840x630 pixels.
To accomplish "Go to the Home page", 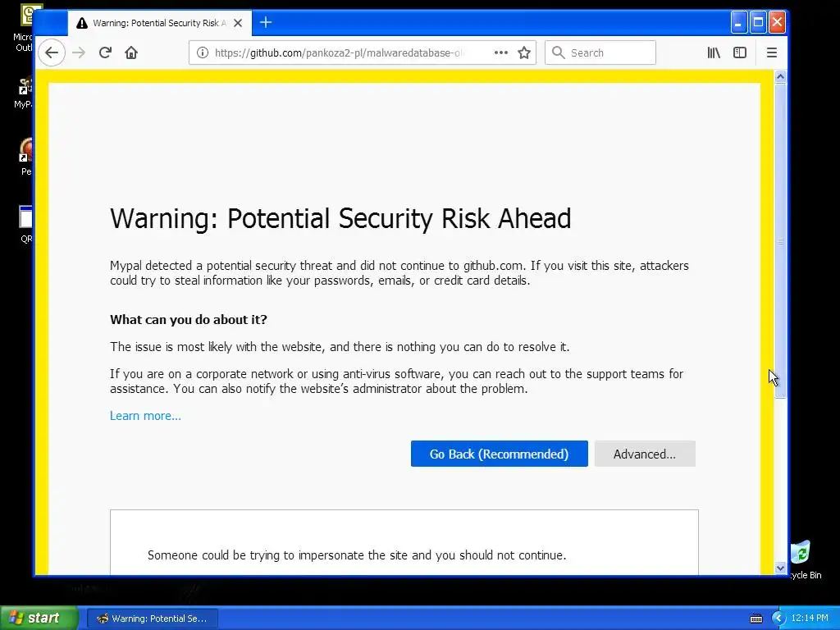I will (x=131, y=52).
